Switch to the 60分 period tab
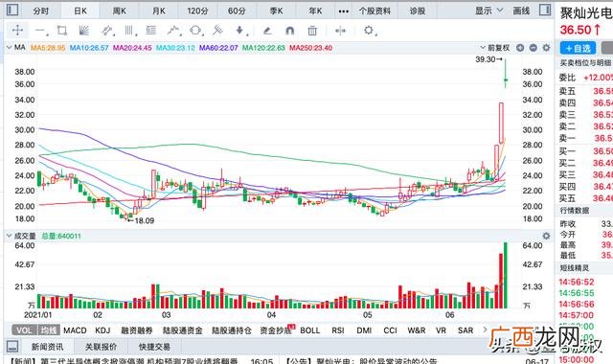613x364 pixels. tap(237, 11)
